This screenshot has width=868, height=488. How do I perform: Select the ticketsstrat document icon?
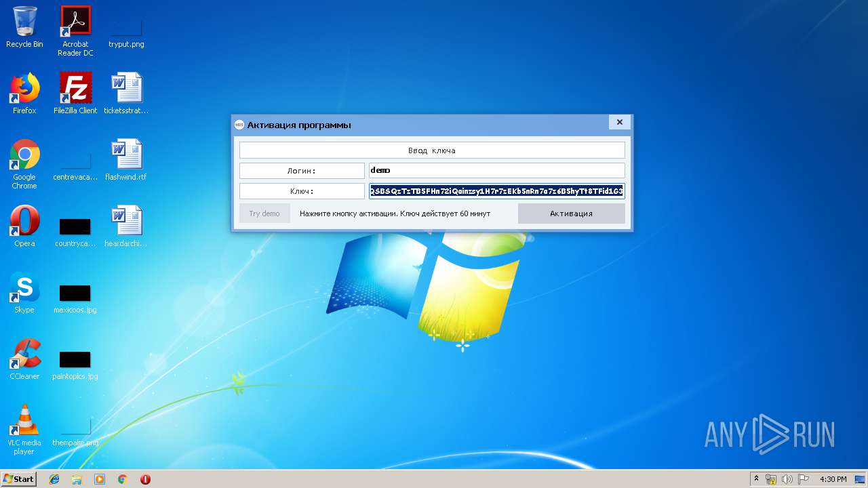(126, 94)
